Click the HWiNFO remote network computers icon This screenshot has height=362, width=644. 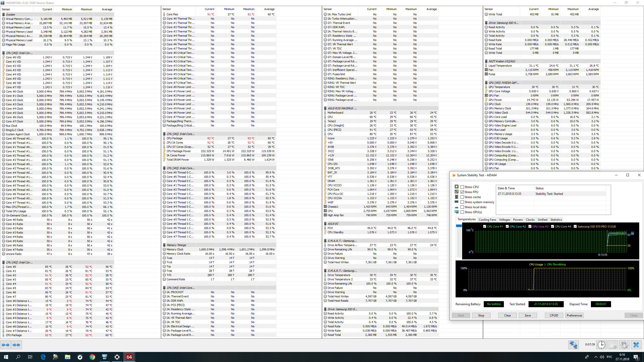[x=573, y=345]
